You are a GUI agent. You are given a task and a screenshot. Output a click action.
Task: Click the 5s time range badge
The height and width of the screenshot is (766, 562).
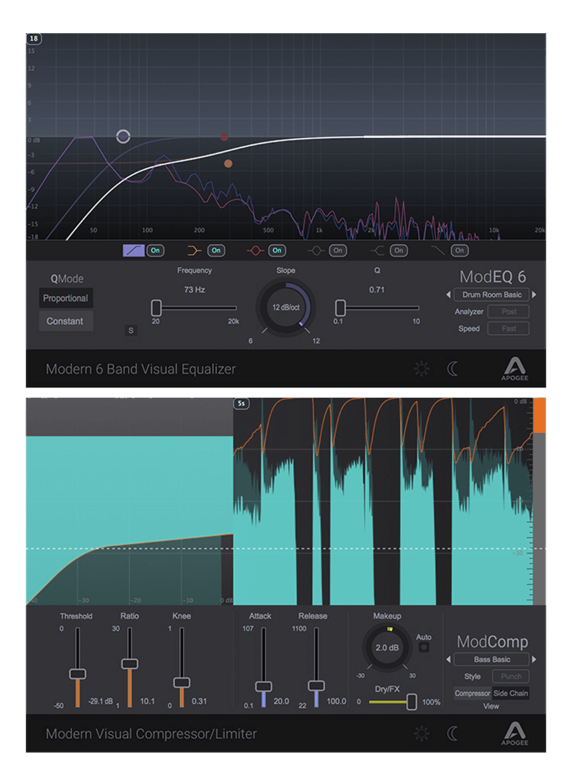point(241,404)
